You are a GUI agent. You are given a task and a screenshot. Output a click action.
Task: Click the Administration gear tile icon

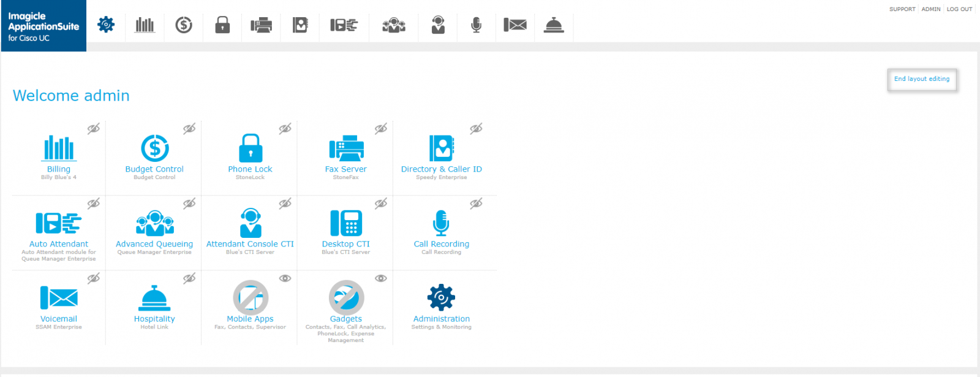click(x=442, y=298)
